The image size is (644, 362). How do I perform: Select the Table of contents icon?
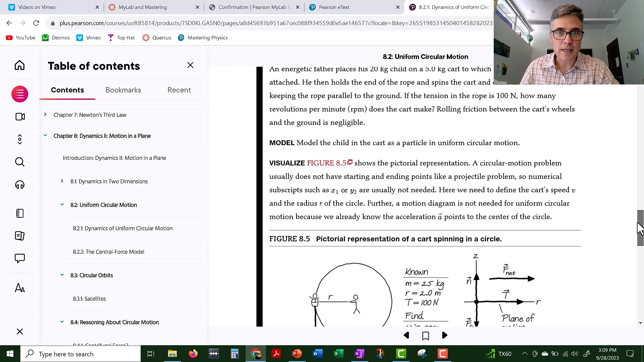19,94
